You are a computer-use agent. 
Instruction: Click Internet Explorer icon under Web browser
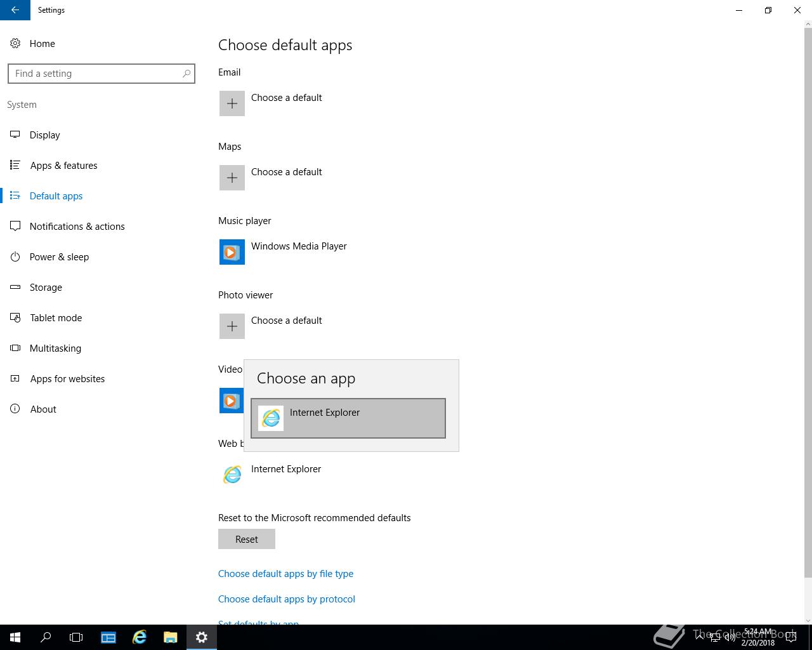click(x=232, y=475)
